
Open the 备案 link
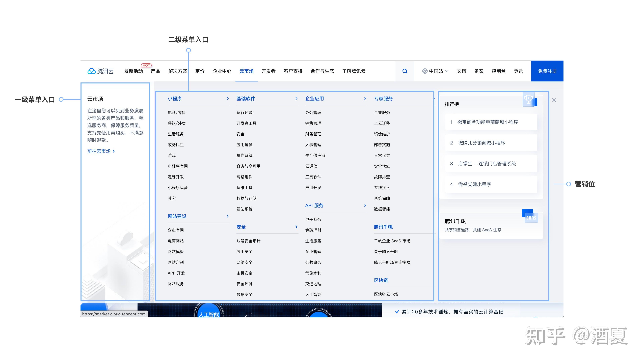pos(479,71)
